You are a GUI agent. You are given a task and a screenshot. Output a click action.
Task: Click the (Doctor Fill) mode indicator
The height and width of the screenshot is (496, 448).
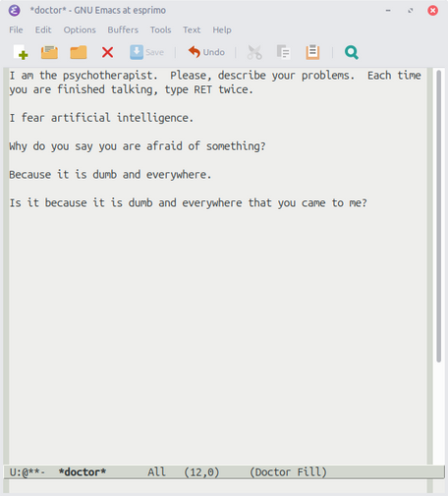click(x=288, y=472)
